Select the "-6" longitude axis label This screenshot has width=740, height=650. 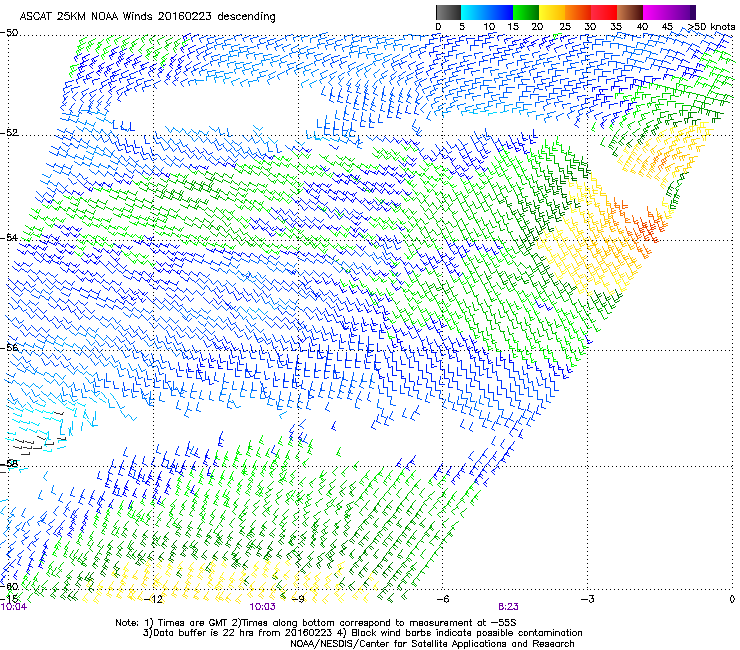(442, 599)
